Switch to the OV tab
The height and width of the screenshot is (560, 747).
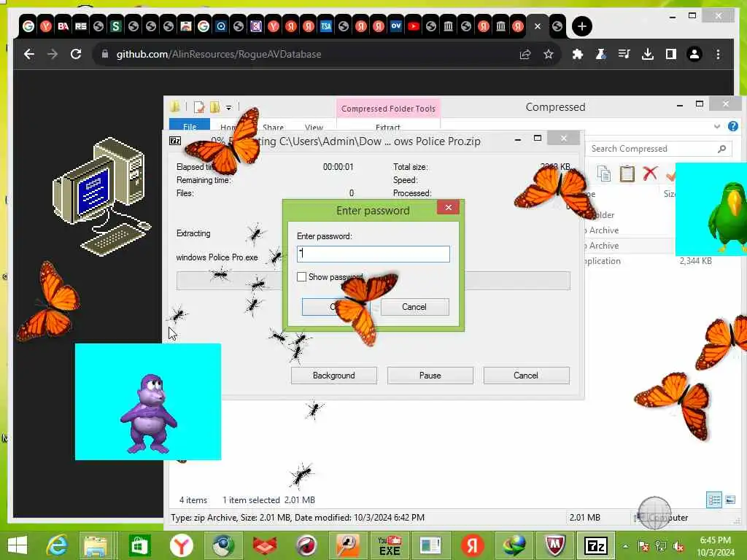click(x=396, y=26)
